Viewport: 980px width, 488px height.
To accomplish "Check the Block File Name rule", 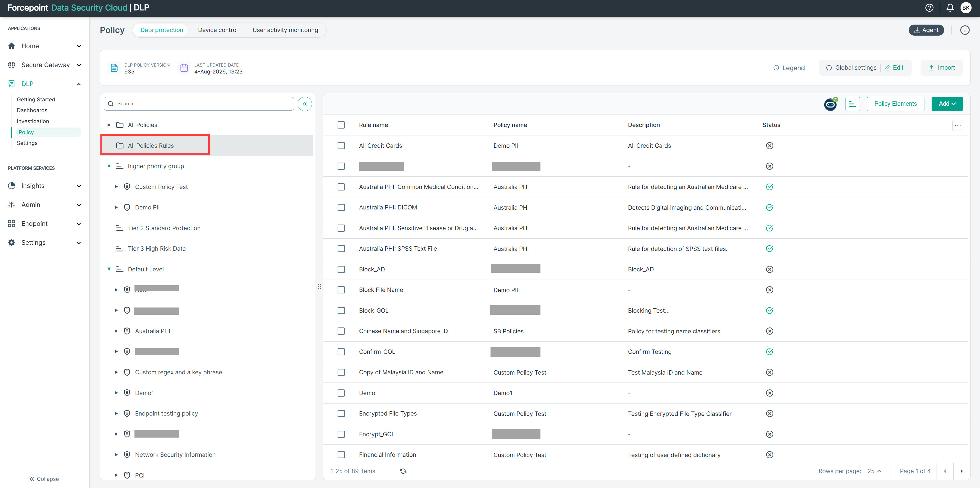I will tap(341, 290).
